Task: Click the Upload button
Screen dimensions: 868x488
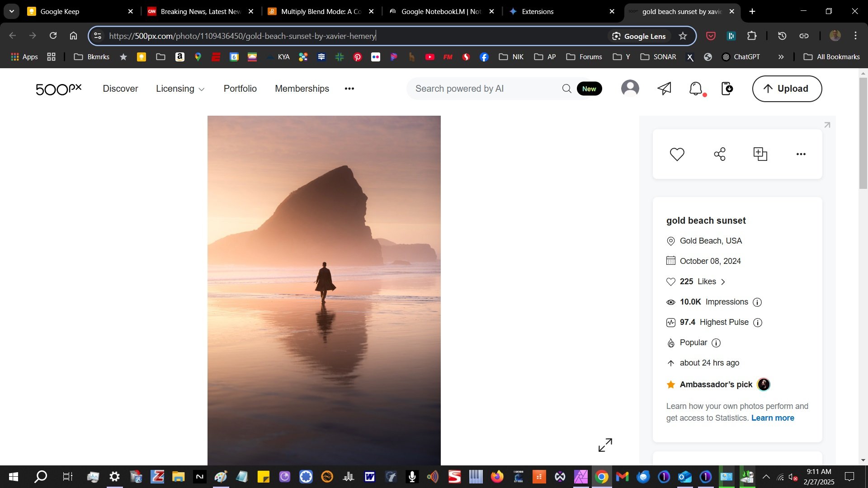Action: pyautogui.click(x=787, y=89)
